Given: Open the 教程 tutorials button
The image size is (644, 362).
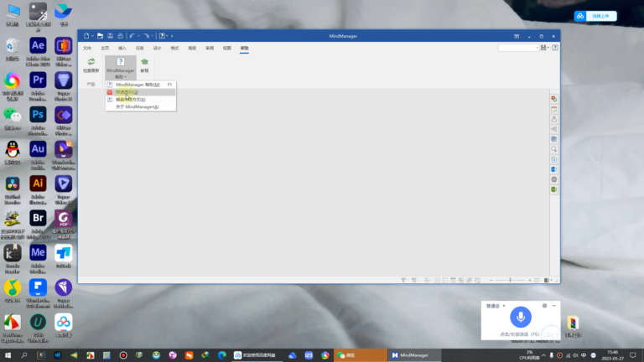Looking at the screenshot, I should (144, 65).
